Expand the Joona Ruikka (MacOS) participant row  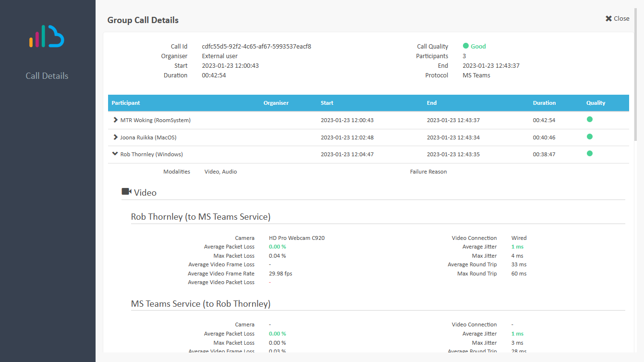click(x=115, y=137)
